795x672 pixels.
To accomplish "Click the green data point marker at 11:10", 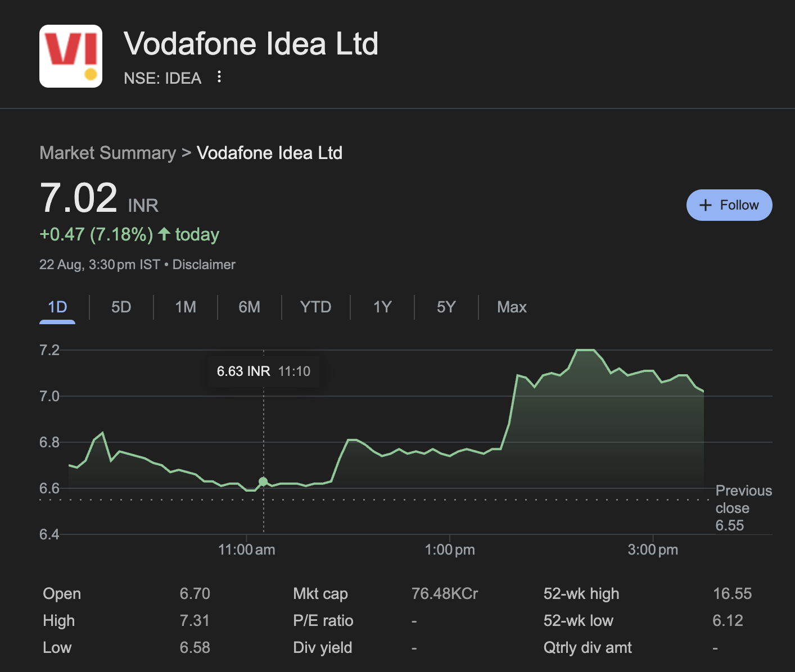I will [x=263, y=482].
